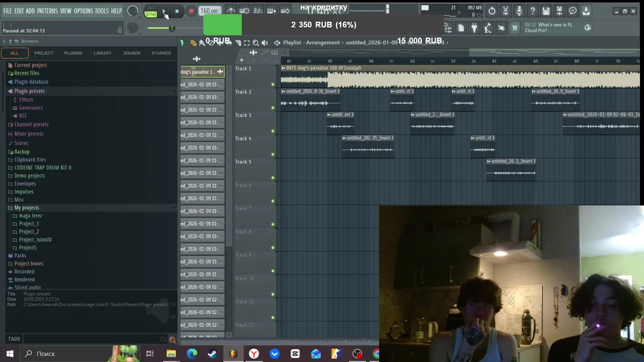The width and height of the screenshot is (644, 362).
Task: Open the EDIT menu
Action: (x=19, y=11)
